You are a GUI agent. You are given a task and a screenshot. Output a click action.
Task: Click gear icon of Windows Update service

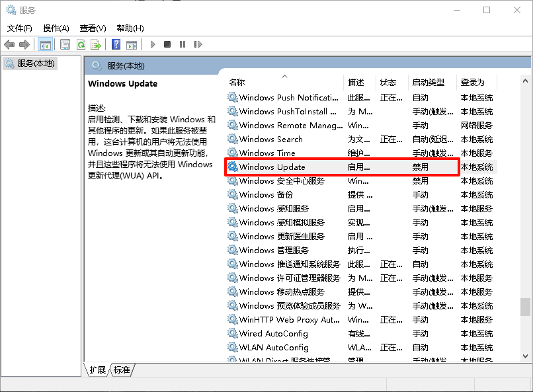233,167
